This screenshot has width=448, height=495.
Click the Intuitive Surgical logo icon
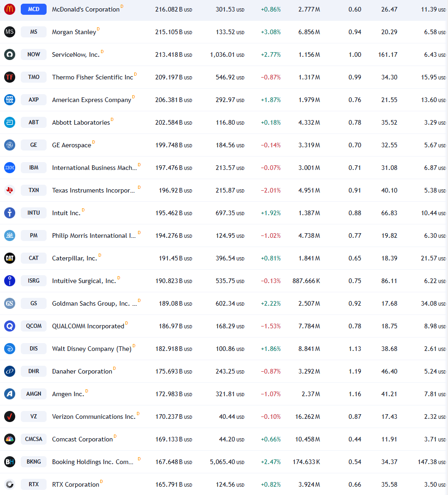click(10, 281)
